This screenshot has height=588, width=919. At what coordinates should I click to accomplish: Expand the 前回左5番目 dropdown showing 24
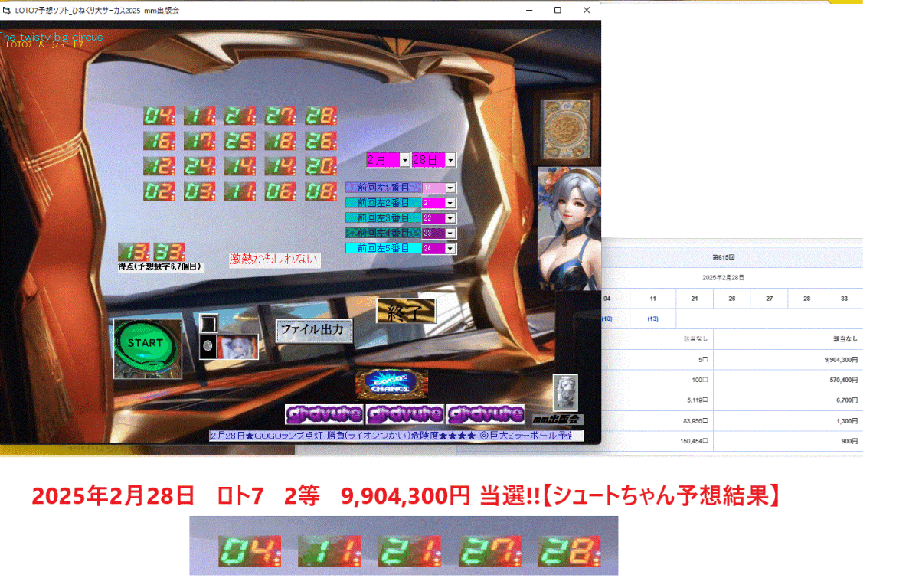450,248
